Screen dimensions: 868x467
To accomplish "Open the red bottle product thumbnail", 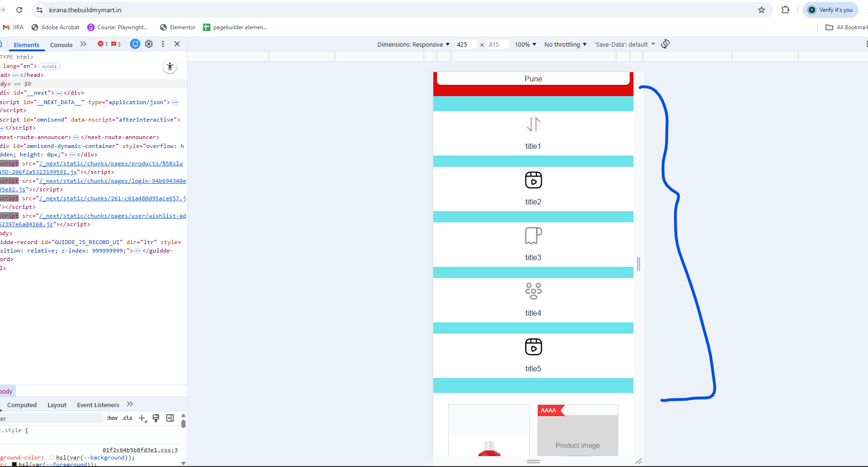I will click(x=489, y=430).
